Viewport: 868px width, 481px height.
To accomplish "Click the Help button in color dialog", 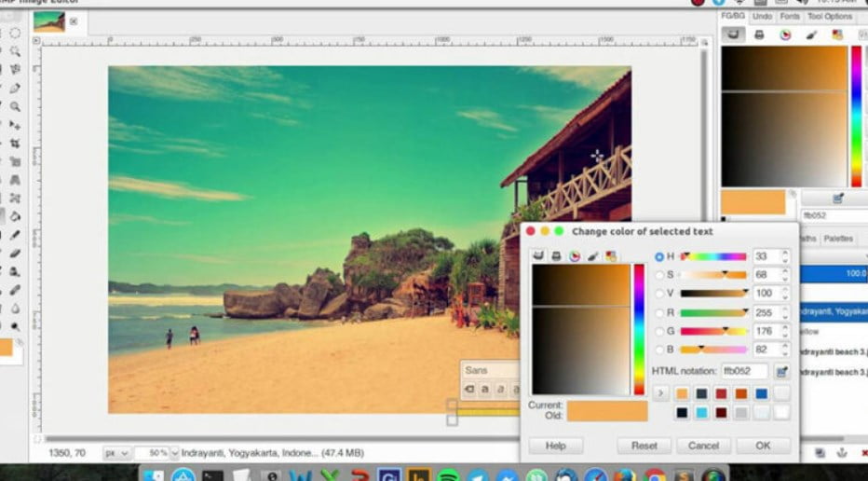I will (556, 446).
